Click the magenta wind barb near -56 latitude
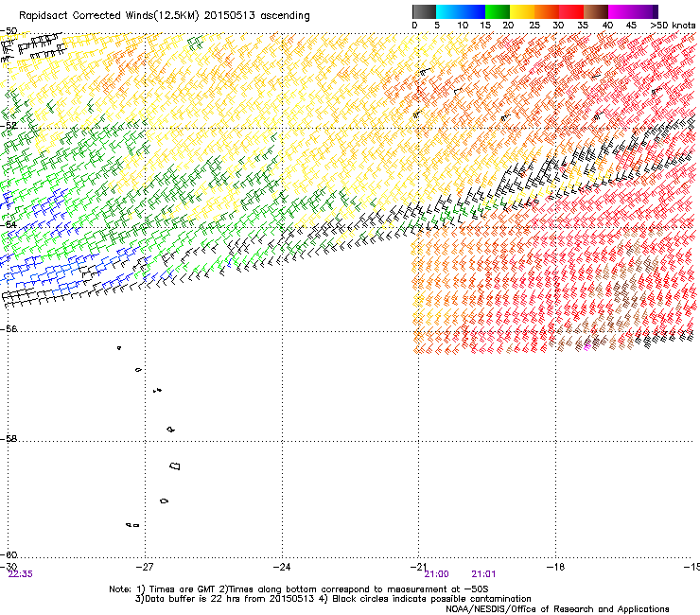This screenshot has width=700, height=615. point(587,346)
